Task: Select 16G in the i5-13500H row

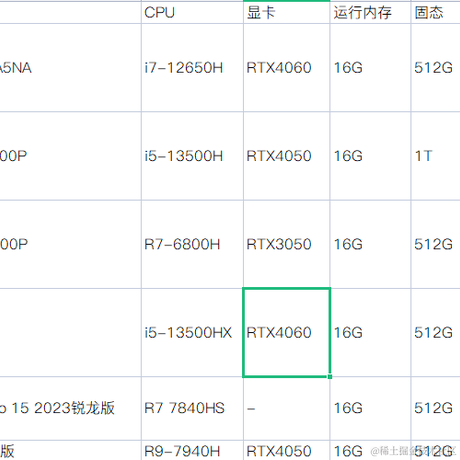Action: coord(370,156)
